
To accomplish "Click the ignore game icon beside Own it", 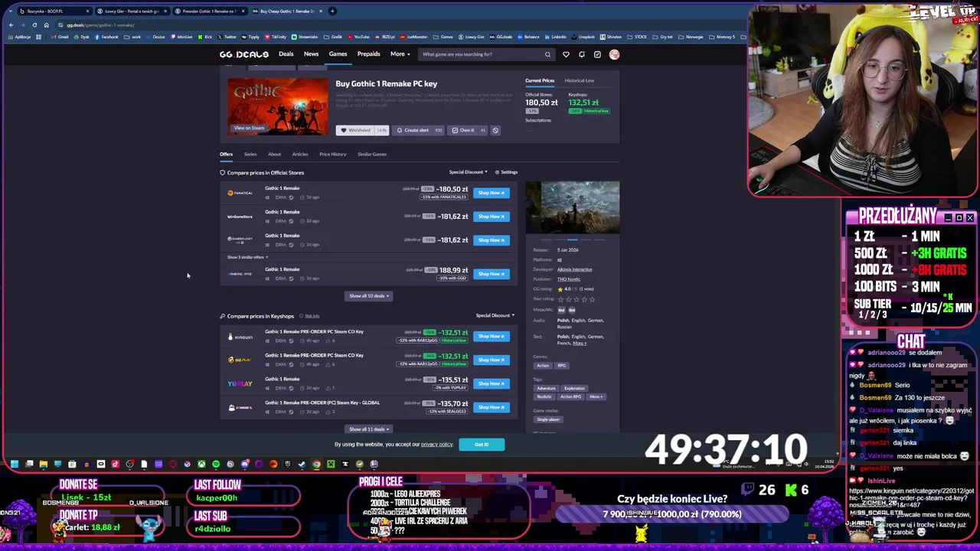I will (x=495, y=130).
